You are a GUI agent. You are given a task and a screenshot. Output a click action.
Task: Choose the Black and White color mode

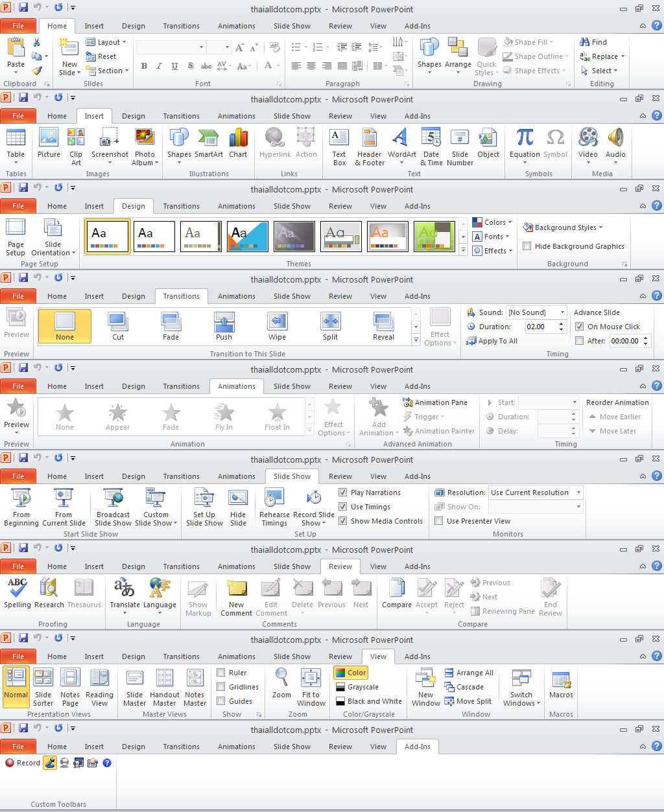(x=368, y=701)
